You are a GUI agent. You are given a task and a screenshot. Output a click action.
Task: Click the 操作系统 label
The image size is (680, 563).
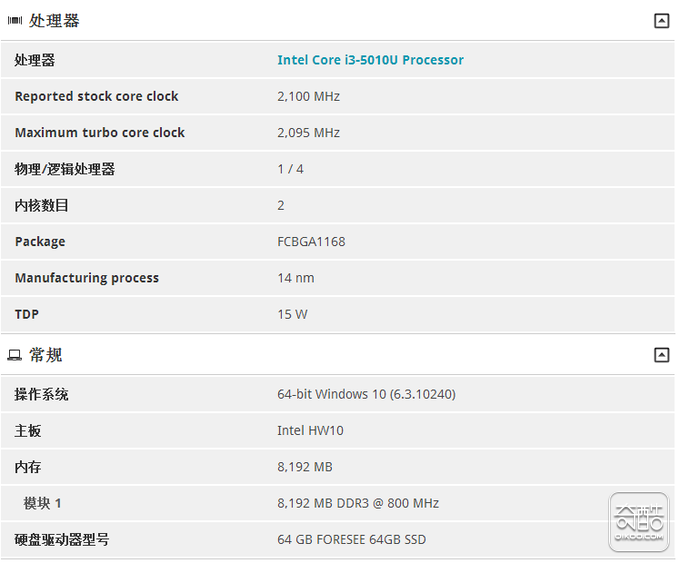pyautogui.click(x=41, y=394)
